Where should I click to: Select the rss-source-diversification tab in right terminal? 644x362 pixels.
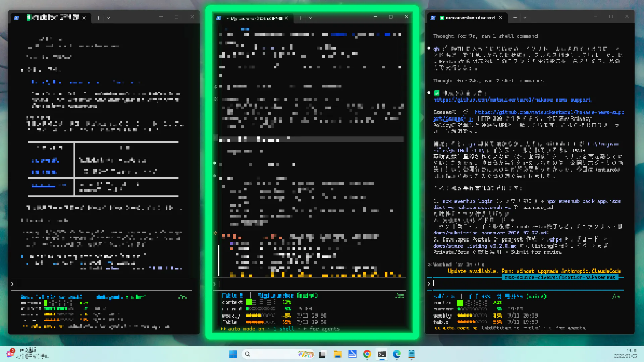click(x=467, y=18)
